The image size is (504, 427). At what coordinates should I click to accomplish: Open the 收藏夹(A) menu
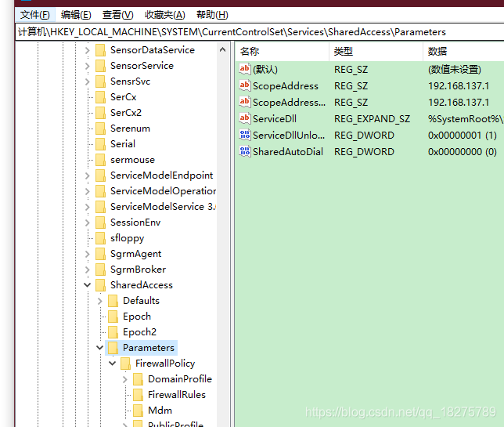[x=164, y=15]
